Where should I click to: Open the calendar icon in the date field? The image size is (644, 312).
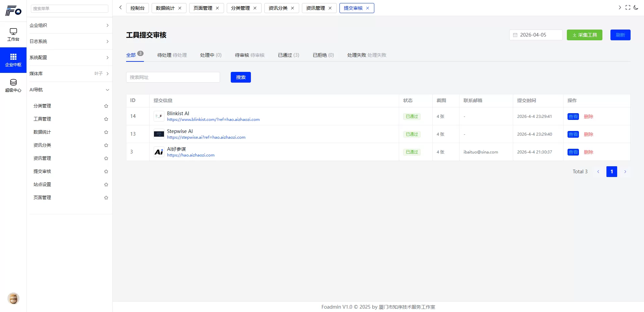pyautogui.click(x=516, y=35)
